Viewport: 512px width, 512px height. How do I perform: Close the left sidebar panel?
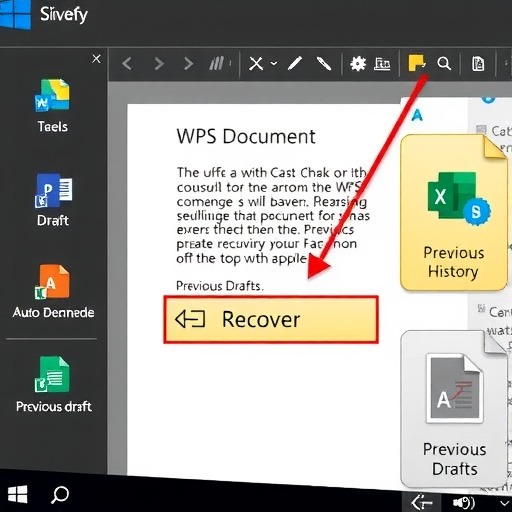pyautogui.click(x=96, y=59)
